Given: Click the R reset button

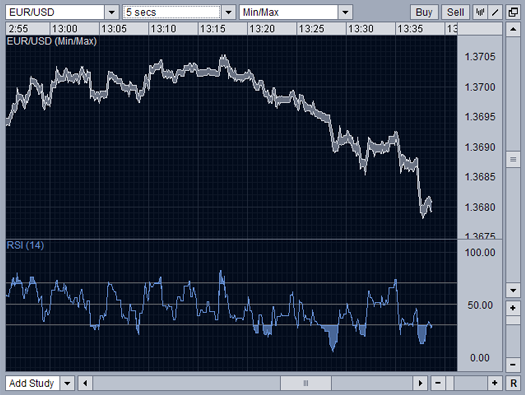Looking at the screenshot, I should [513, 383].
